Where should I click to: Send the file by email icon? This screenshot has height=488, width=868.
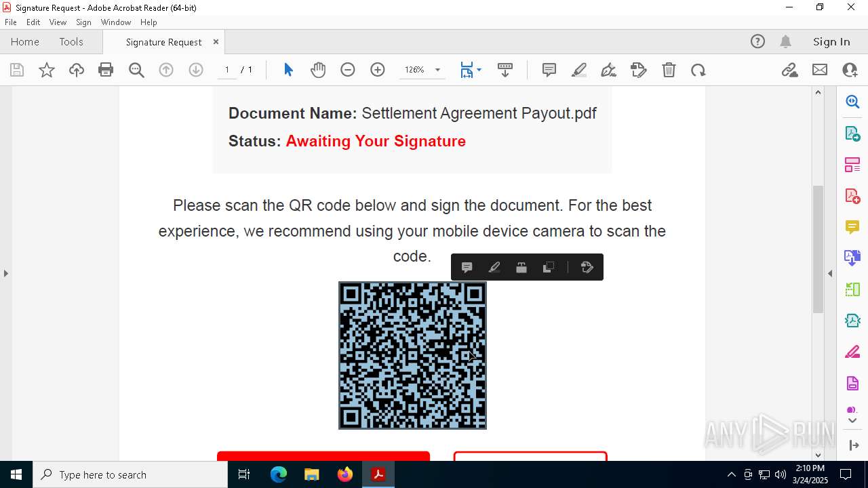[x=820, y=70]
